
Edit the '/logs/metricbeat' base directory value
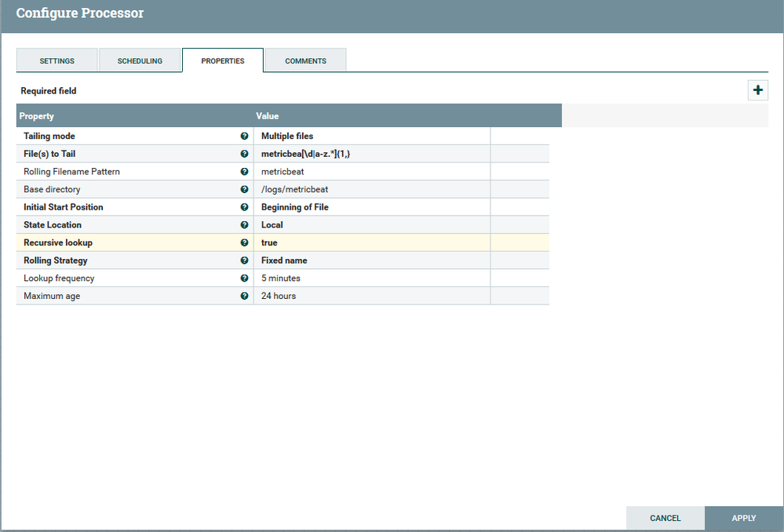pos(371,189)
